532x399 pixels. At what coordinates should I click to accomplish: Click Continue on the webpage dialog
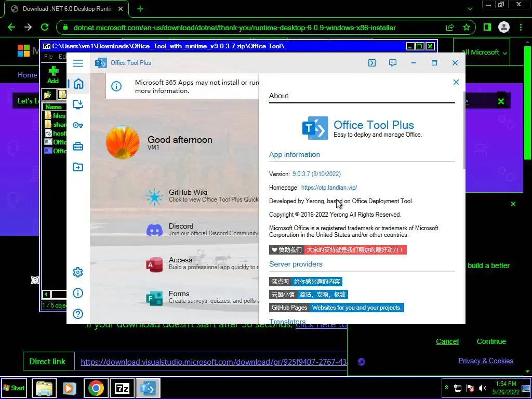point(491,342)
